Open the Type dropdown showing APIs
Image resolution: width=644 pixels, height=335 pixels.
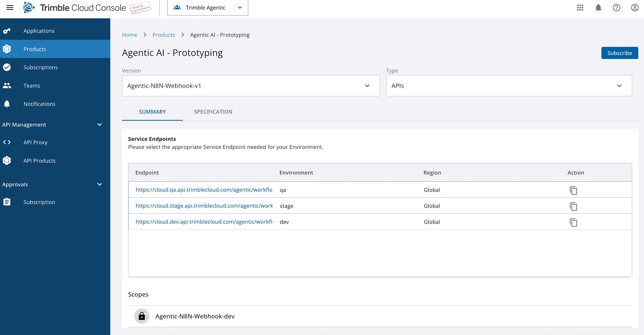tap(509, 86)
